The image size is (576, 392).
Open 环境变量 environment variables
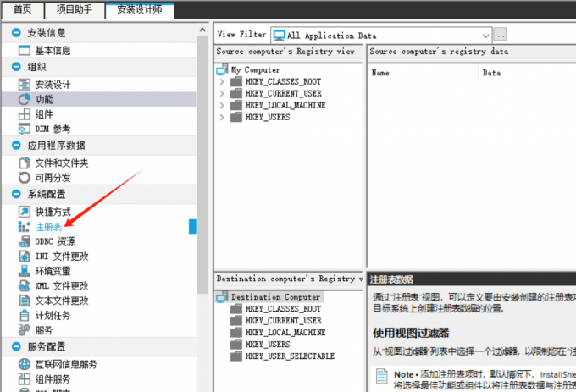53,271
